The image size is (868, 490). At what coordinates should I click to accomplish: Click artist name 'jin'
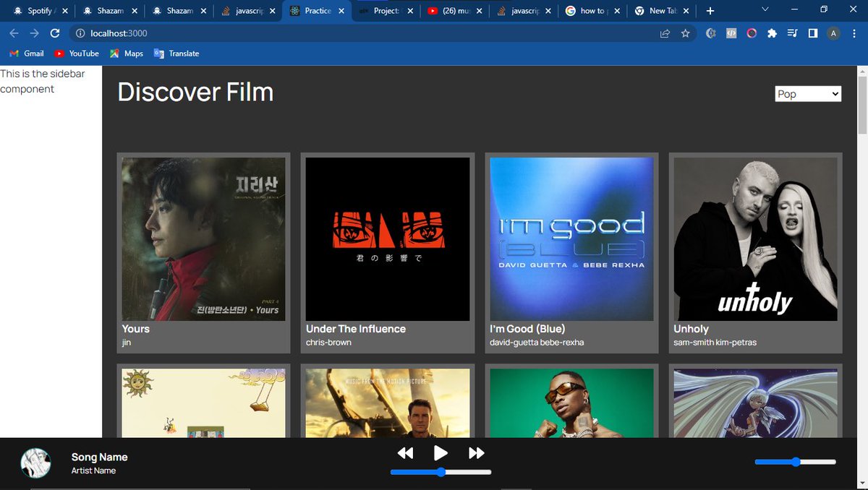tap(127, 343)
